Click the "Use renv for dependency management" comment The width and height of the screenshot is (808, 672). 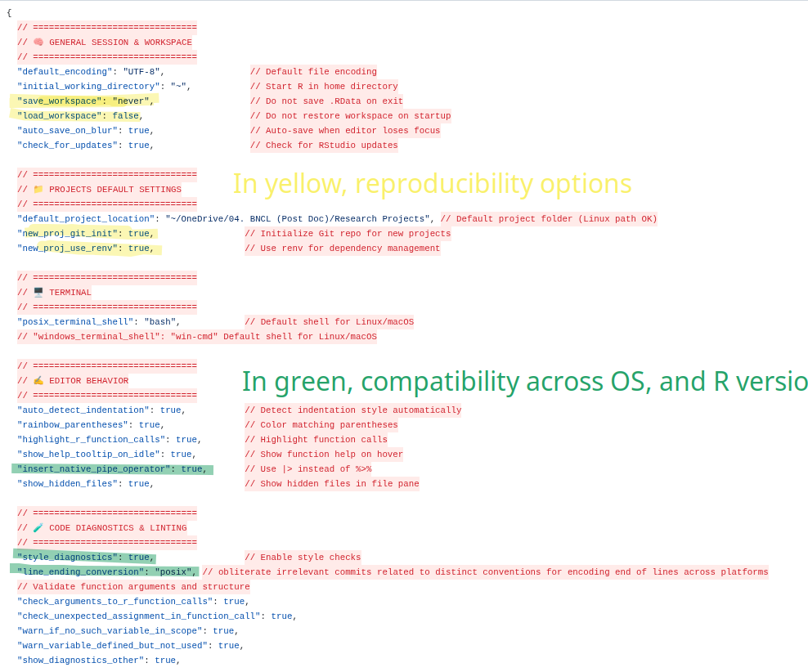point(342,249)
